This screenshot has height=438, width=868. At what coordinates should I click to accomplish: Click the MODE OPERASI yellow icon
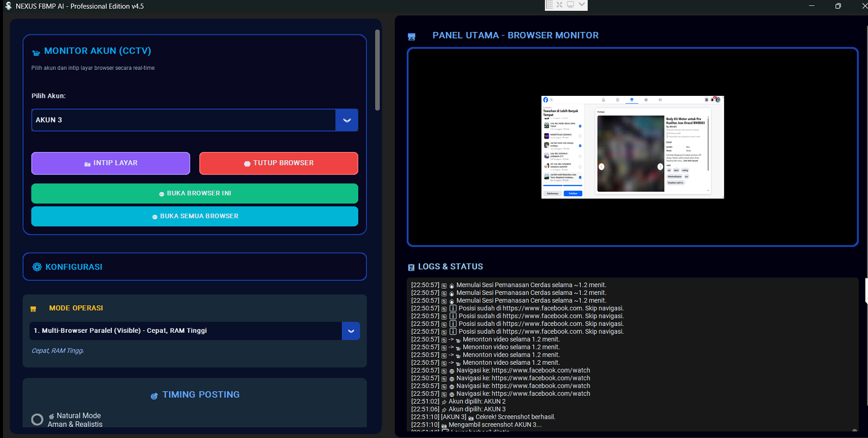[x=33, y=309]
